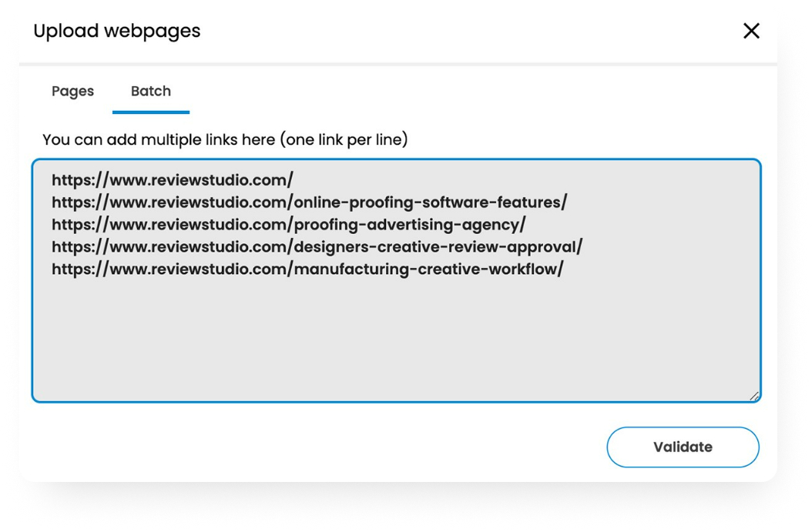Click the Validate button
The height and width of the screenshot is (532, 812).
pyautogui.click(x=683, y=447)
